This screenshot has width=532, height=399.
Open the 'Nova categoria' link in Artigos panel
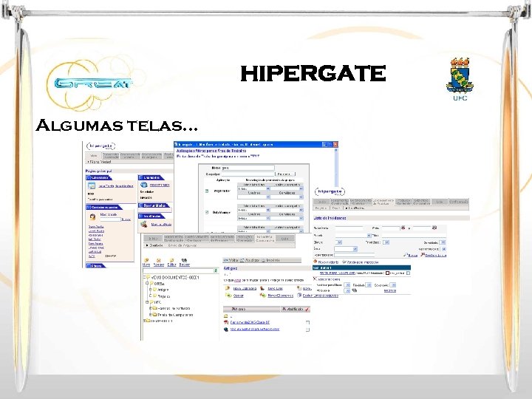[245, 288]
